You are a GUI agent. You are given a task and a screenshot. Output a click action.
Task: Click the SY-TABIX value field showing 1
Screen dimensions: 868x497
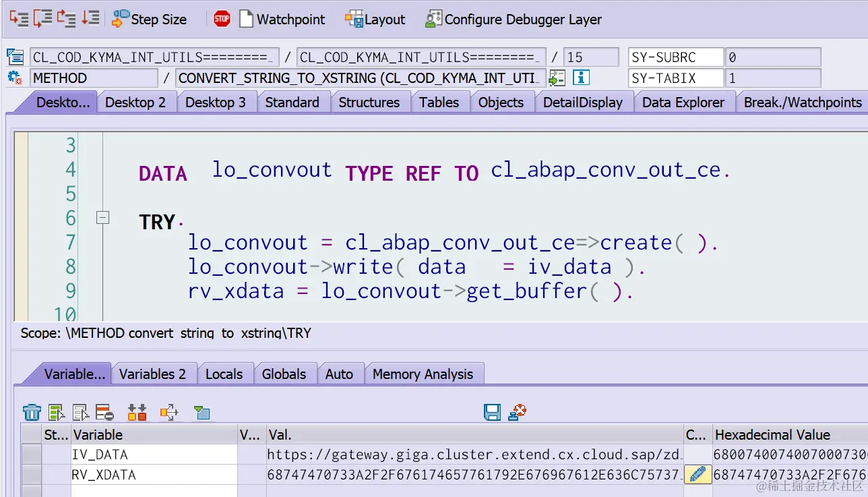[x=773, y=78]
